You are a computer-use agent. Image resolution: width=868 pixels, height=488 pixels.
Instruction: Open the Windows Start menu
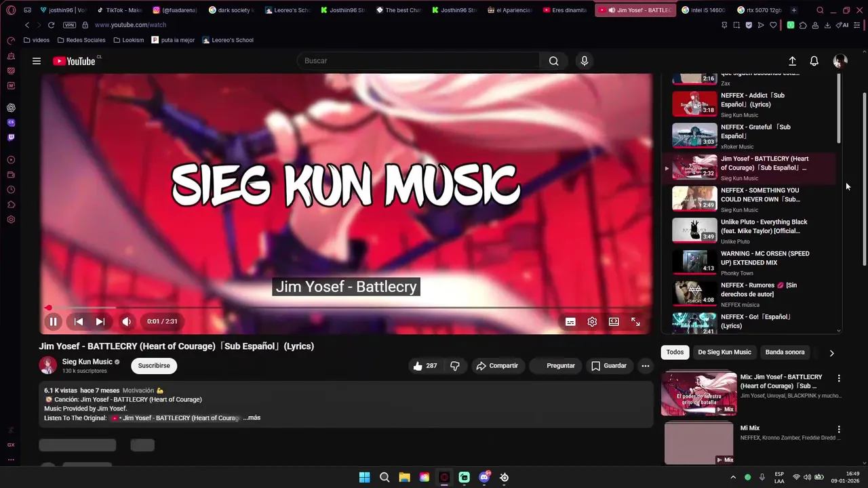tap(364, 477)
